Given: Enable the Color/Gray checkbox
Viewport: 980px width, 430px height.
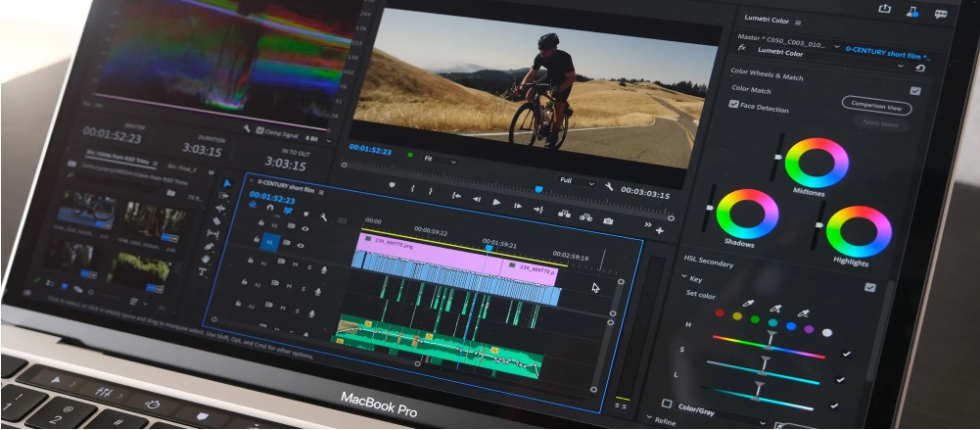Looking at the screenshot, I should pos(667,404).
